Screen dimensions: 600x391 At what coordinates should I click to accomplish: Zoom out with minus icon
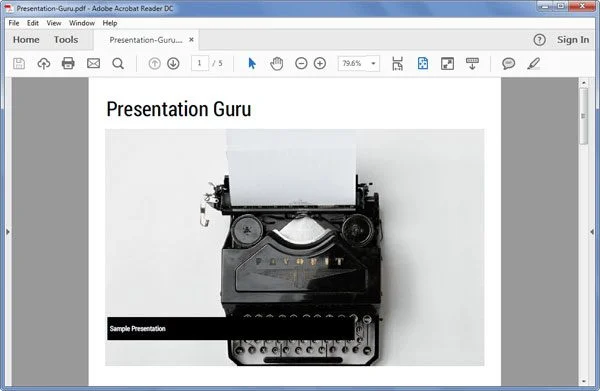point(301,63)
